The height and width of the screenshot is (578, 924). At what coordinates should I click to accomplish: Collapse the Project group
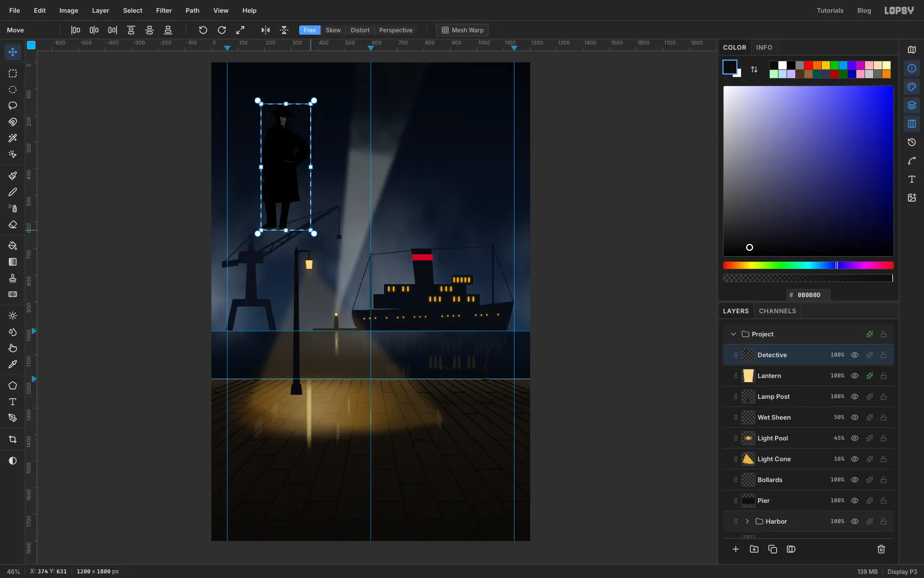[733, 334]
